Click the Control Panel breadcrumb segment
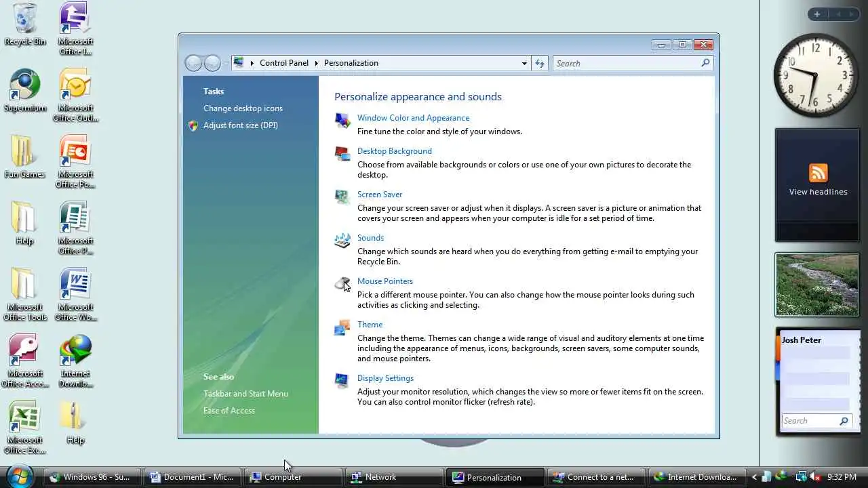 click(x=284, y=63)
